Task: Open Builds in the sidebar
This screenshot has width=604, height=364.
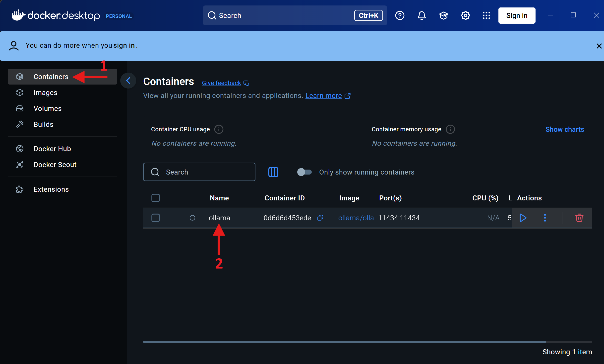Action: click(62, 124)
